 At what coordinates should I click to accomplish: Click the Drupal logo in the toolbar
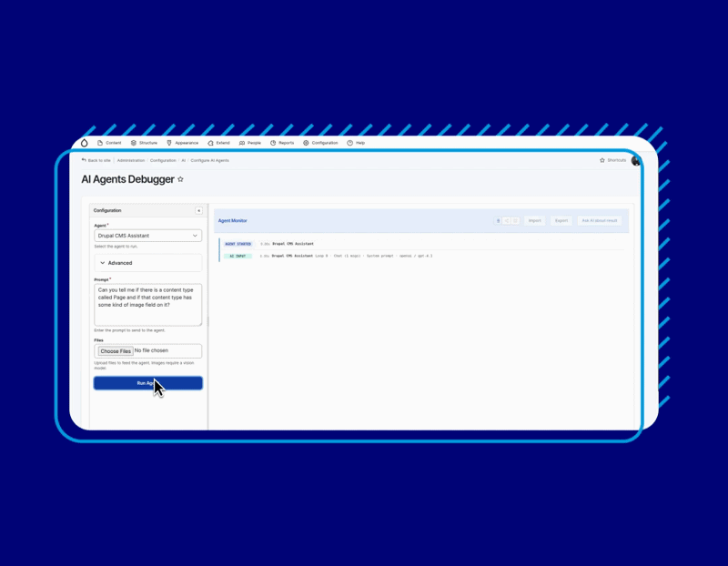point(84,143)
